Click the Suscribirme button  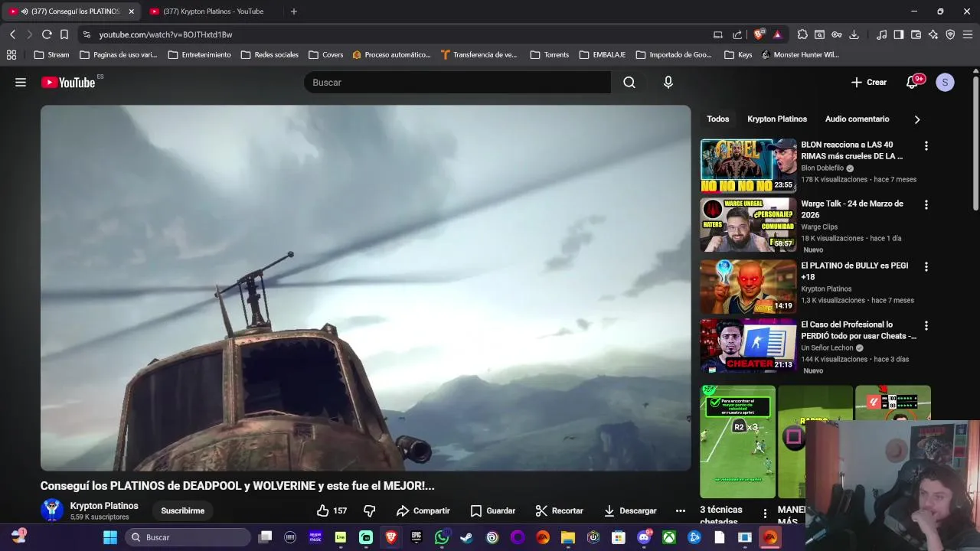183,510
